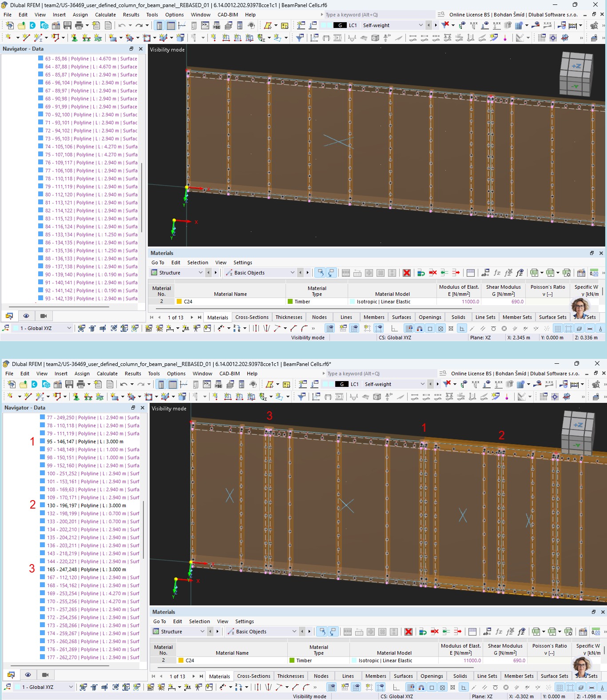Screen dimensions: 607x700
Task: Click the camera icon below upper Navigator
Action: 44,316
